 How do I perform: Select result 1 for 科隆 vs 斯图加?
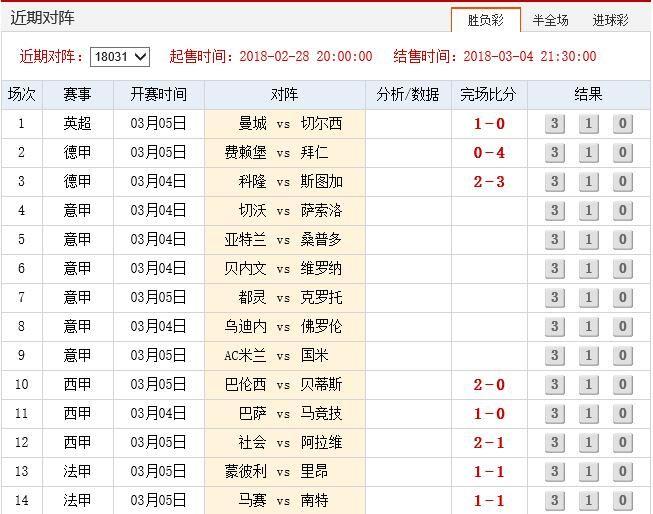click(x=588, y=182)
